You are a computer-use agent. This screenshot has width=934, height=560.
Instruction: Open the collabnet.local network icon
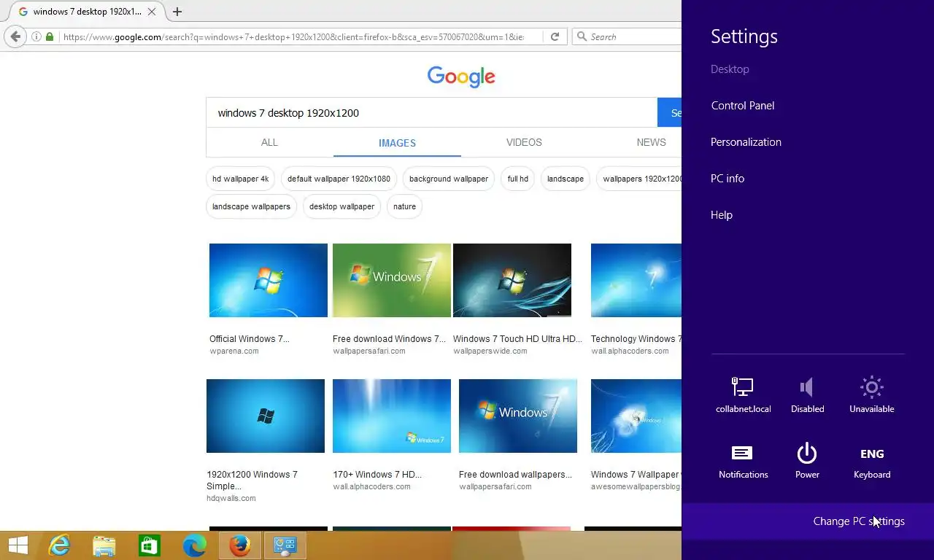tap(743, 395)
